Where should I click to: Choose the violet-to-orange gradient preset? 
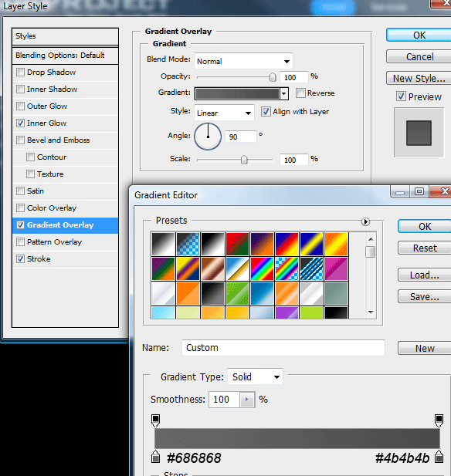tap(263, 244)
